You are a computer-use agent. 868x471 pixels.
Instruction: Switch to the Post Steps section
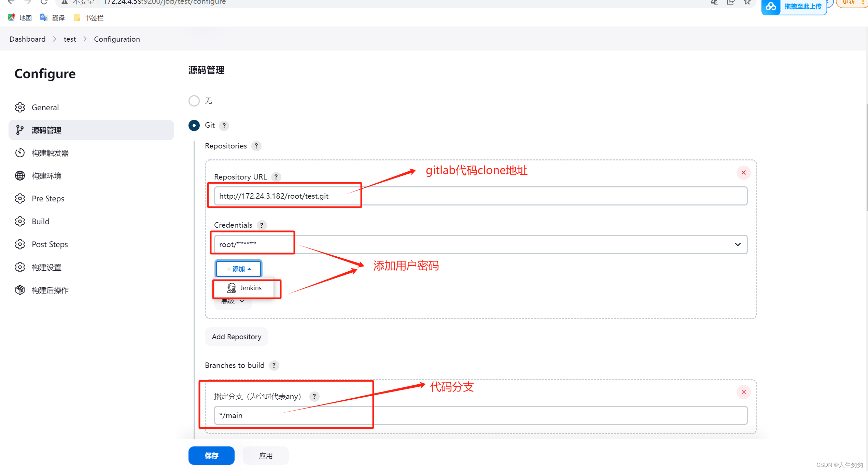50,244
